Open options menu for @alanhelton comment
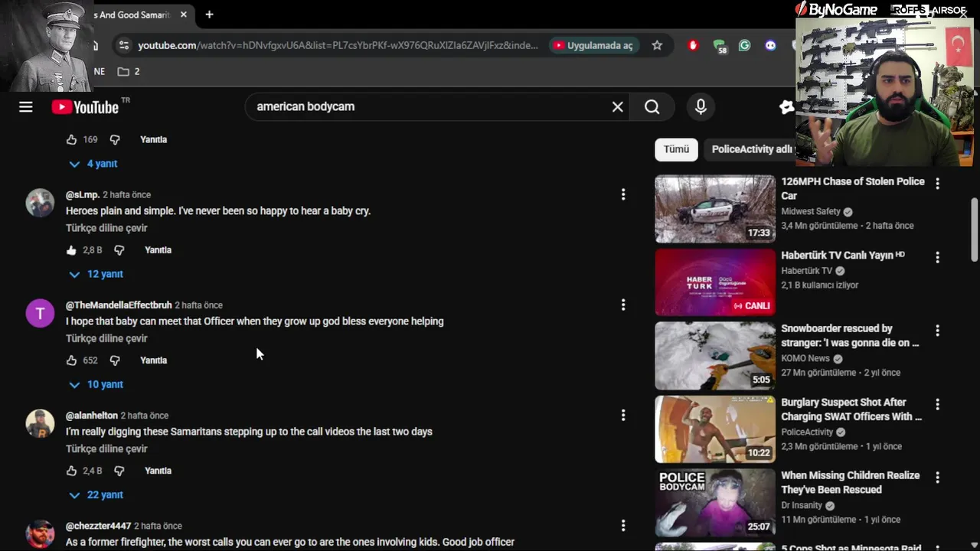This screenshot has height=551, width=980. coord(623,416)
